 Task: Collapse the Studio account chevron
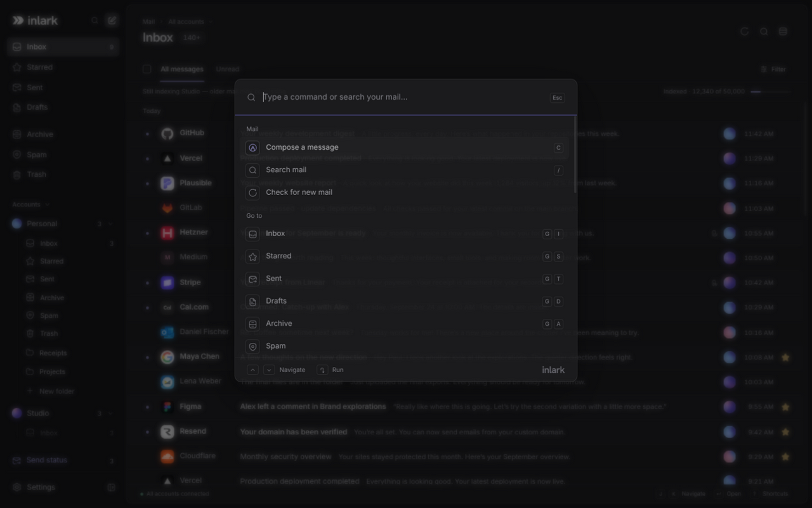click(110, 413)
